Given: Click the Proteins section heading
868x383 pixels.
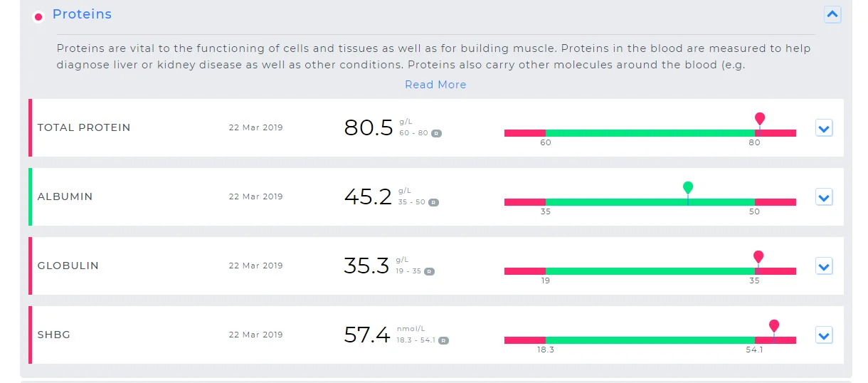Looking at the screenshot, I should (82, 14).
